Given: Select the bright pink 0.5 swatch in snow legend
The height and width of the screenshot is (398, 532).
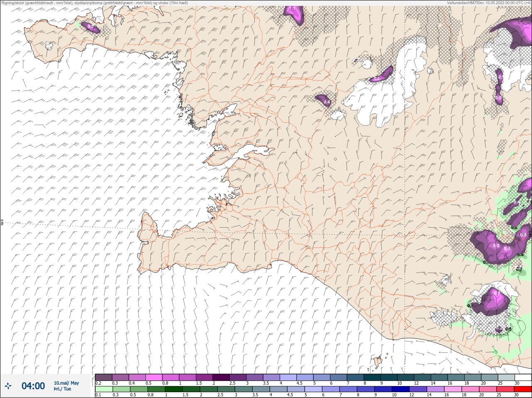Looking at the screenshot, I should click(x=154, y=377).
